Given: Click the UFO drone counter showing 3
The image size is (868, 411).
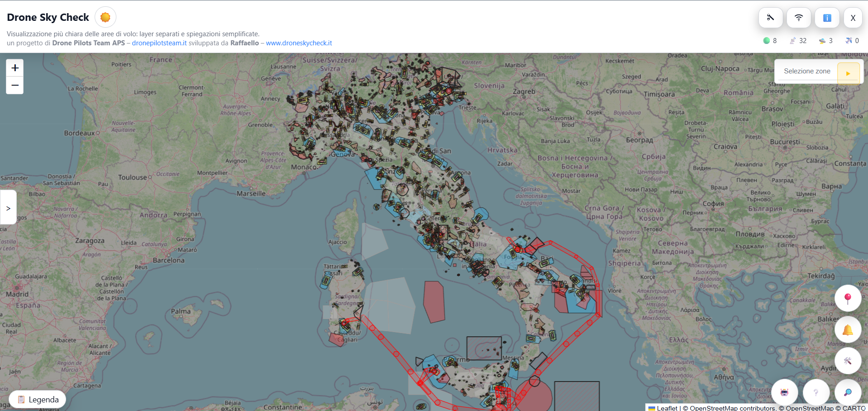Looking at the screenshot, I should [826, 41].
